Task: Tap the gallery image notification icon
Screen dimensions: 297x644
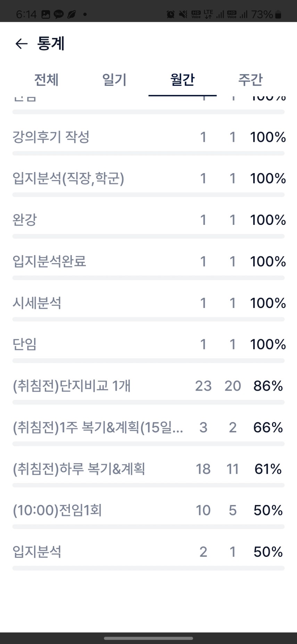Action: (x=46, y=14)
